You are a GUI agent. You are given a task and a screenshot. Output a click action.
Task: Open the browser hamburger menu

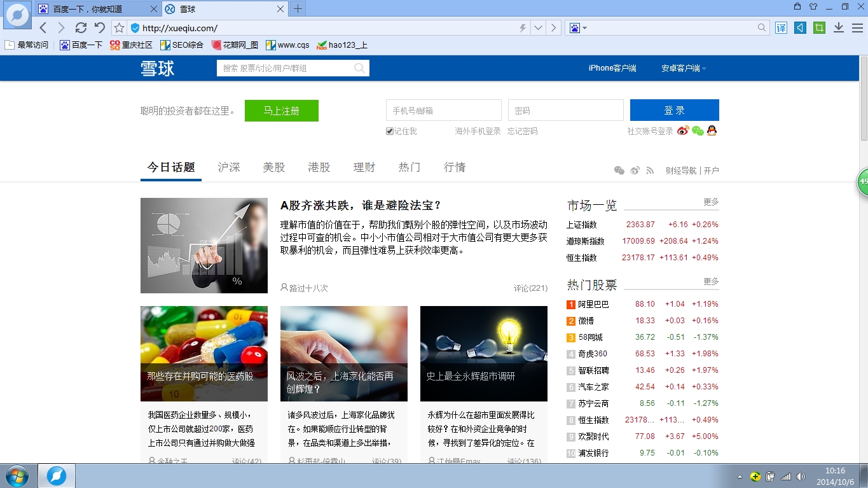click(x=857, y=28)
